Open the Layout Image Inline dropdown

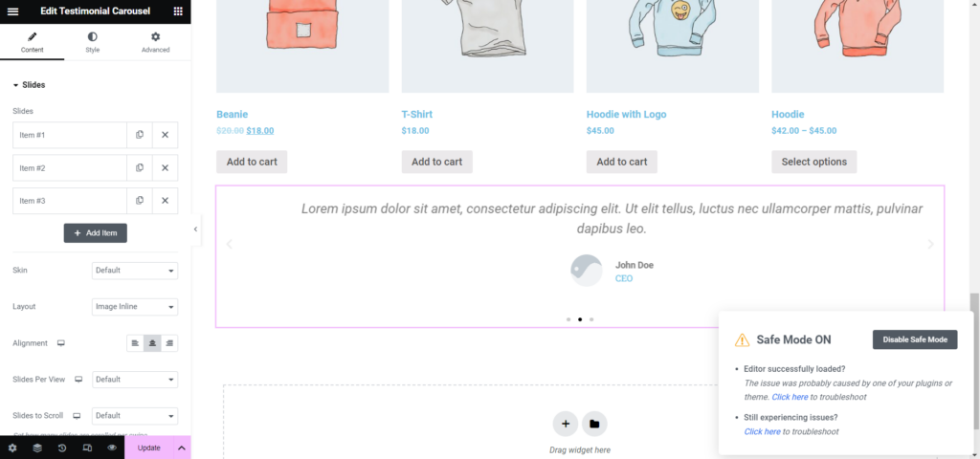pyautogui.click(x=135, y=307)
